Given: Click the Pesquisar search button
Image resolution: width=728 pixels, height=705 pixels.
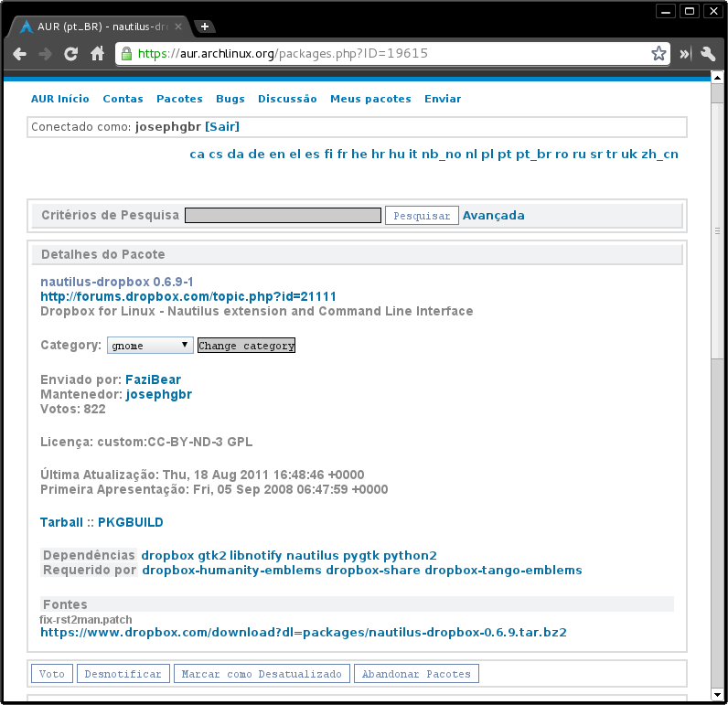Looking at the screenshot, I should tap(421, 216).
